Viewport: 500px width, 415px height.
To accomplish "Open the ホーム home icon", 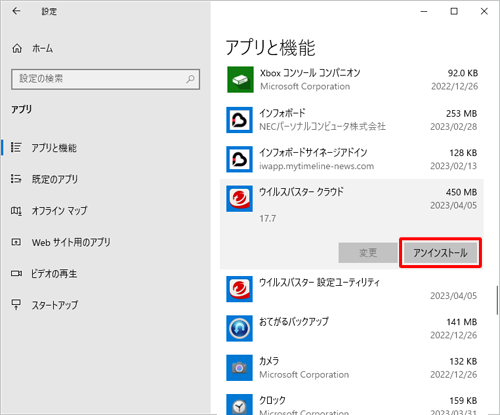I will (x=17, y=49).
